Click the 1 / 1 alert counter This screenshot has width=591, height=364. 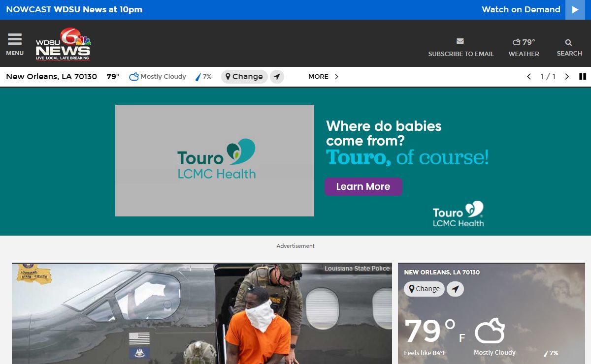tap(548, 77)
